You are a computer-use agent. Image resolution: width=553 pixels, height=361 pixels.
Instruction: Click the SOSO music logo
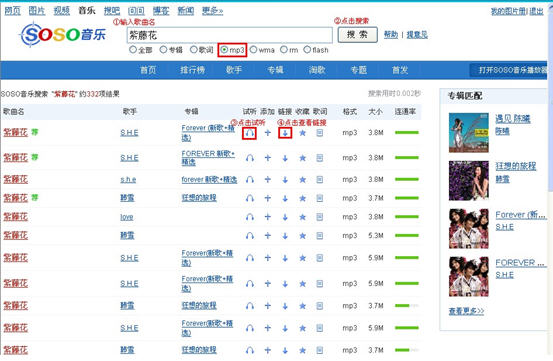point(62,35)
